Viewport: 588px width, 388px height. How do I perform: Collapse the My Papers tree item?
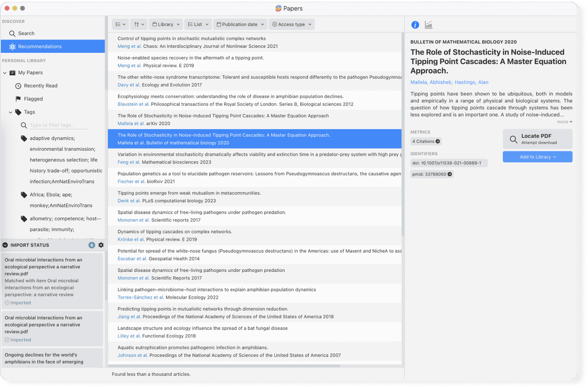coord(5,72)
